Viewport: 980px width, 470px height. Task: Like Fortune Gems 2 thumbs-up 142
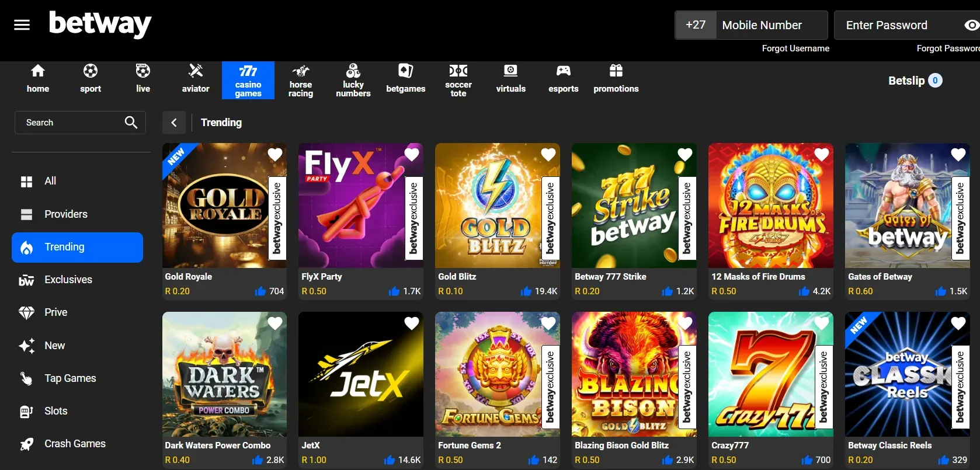[x=534, y=460]
